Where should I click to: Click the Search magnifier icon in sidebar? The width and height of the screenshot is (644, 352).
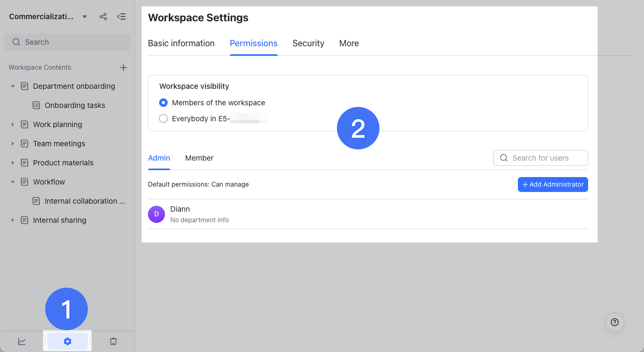pyautogui.click(x=16, y=41)
